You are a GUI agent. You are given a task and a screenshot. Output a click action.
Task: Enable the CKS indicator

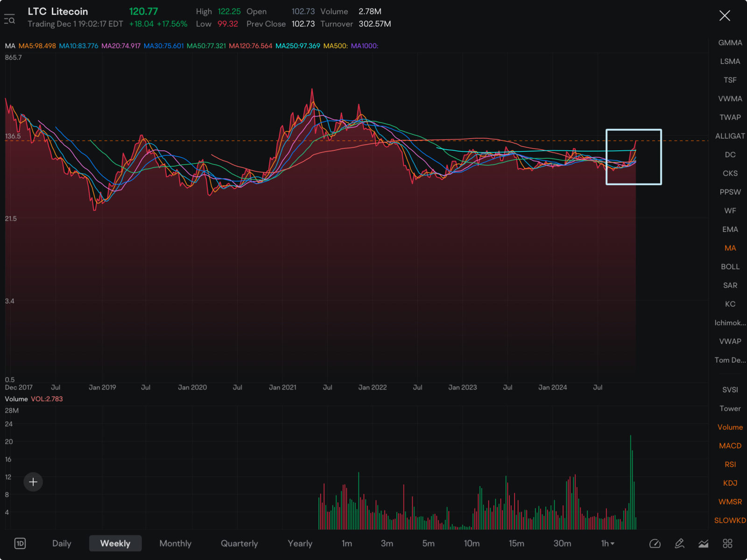coord(730,173)
